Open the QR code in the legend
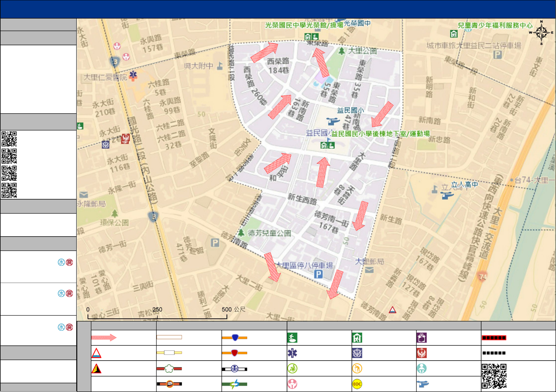 (x=494, y=376)
